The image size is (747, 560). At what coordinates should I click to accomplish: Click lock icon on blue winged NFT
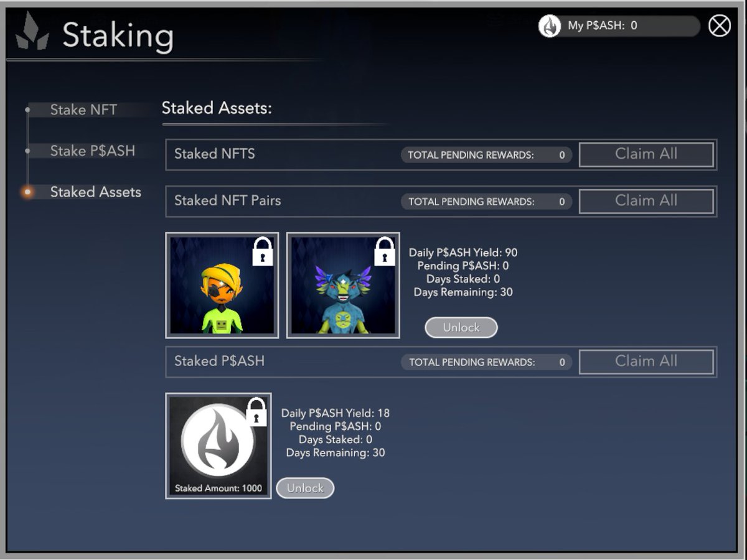click(x=385, y=251)
